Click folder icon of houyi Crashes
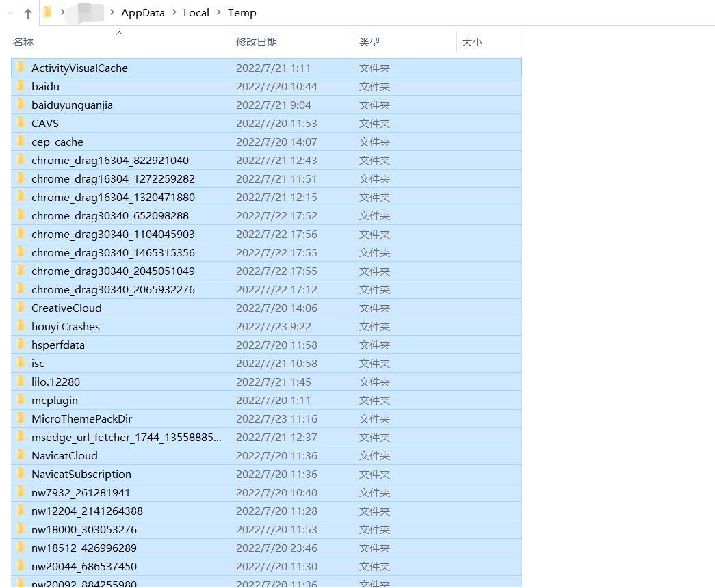Viewport: 715px width, 588px height. coord(21,326)
